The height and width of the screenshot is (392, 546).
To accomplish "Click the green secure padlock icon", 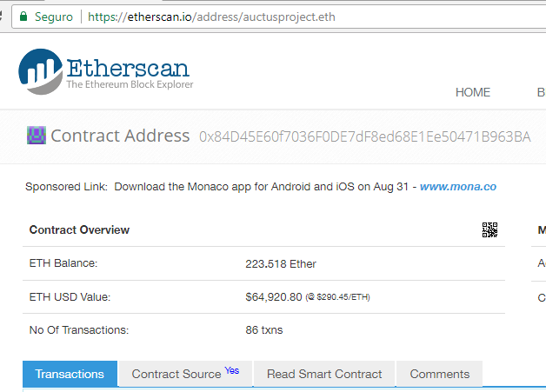I will coord(23,17).
